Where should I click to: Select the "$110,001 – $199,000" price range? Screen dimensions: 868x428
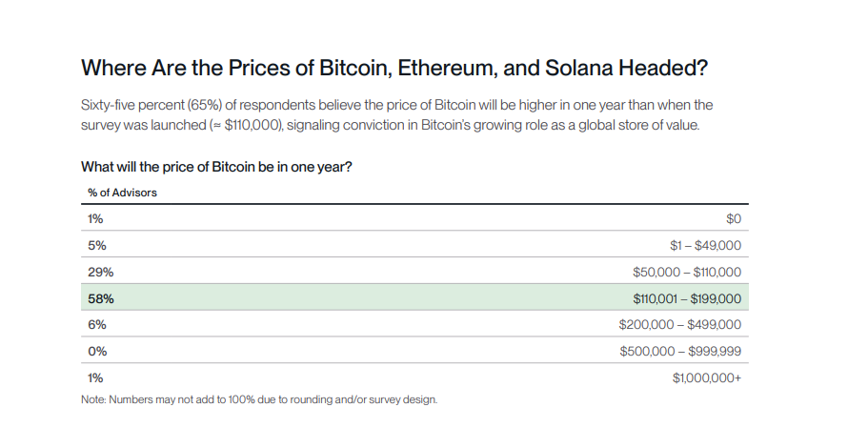[687, 298]
